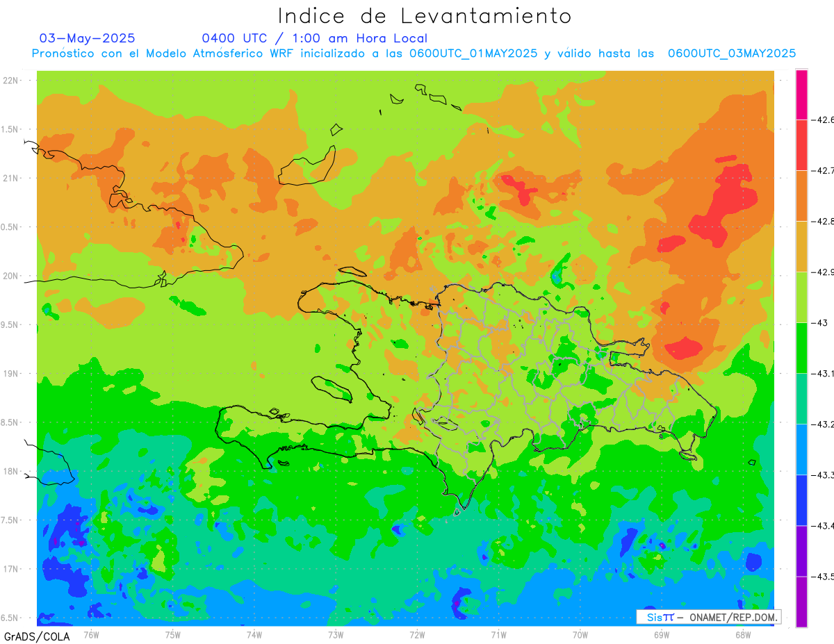Click the "-42.8" scale label
Image resolution: width=834 pixels, height=644 pixels.
(823, 222)
